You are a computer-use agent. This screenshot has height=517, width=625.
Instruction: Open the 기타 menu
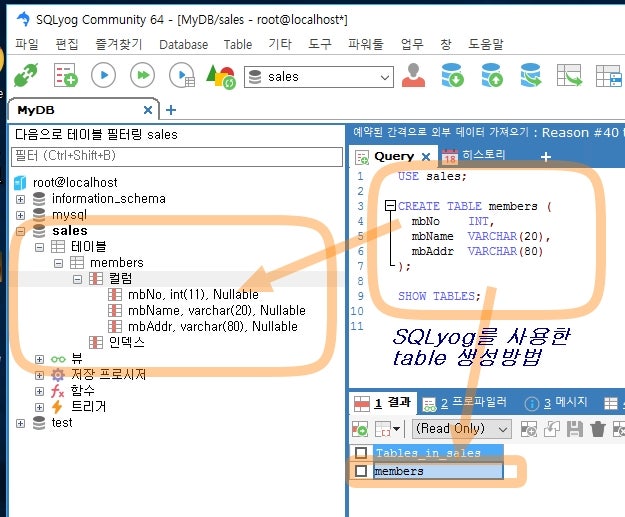point(280,44)
